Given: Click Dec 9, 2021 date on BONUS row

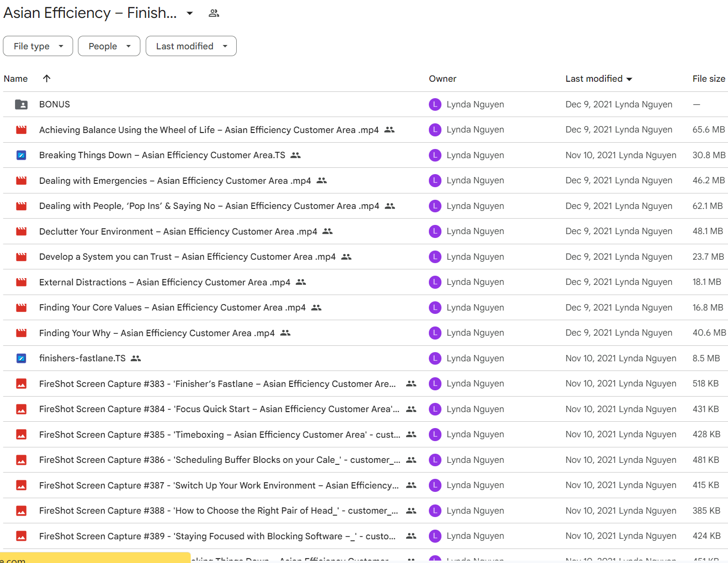Looking at the screenshot, I should click(x=619, y=104).
